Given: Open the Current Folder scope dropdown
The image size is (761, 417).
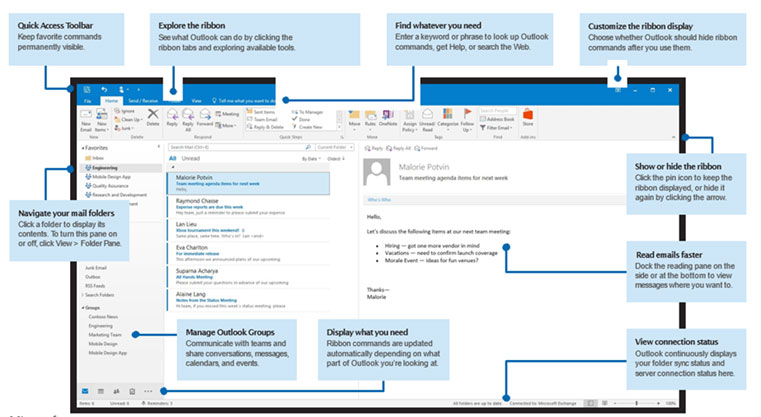Looking at the screenshot, I should coord(334,147).
